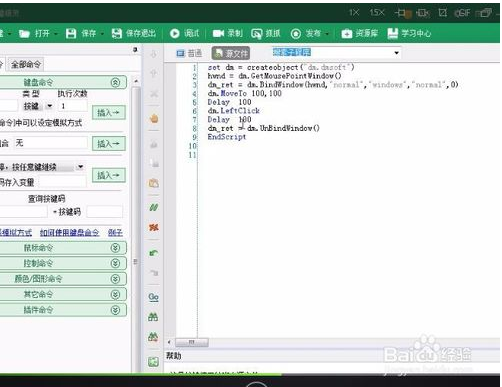502x387 pixels.
Task: Click the green comment-out icon
Action: pos(154,208)
